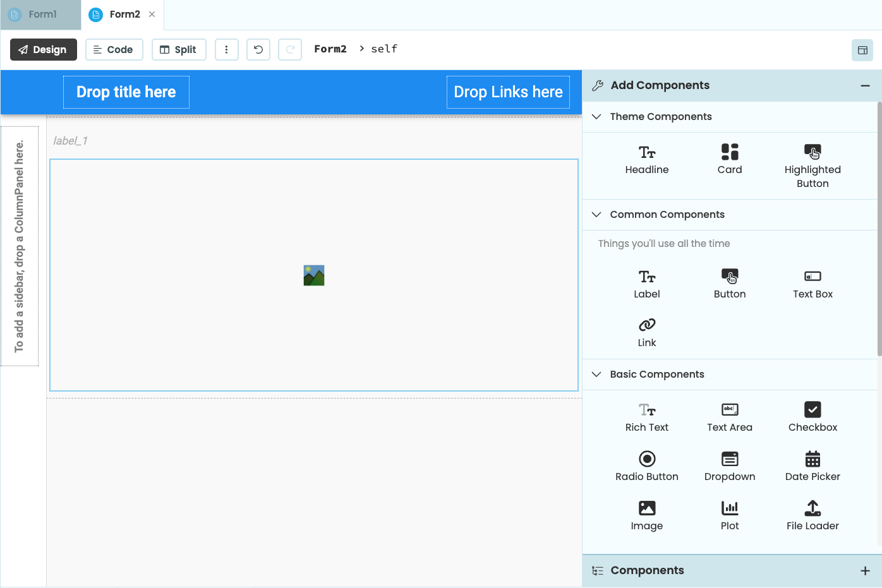Add a Label component
The height and width of the screenshot is (588, 882).
pyautogui.click(x=646, y=284)
